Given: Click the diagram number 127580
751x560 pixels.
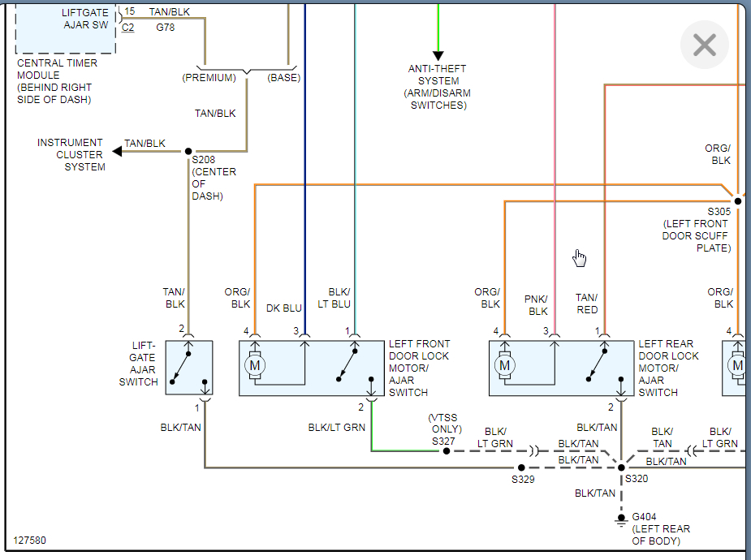Looking at the screenshot, I should (x=30, y=541).
